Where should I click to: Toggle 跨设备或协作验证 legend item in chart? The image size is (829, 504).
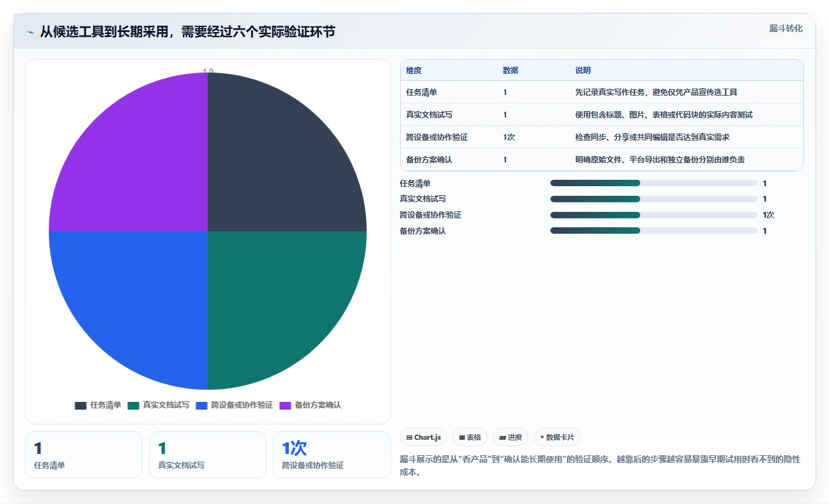[234, 405]
